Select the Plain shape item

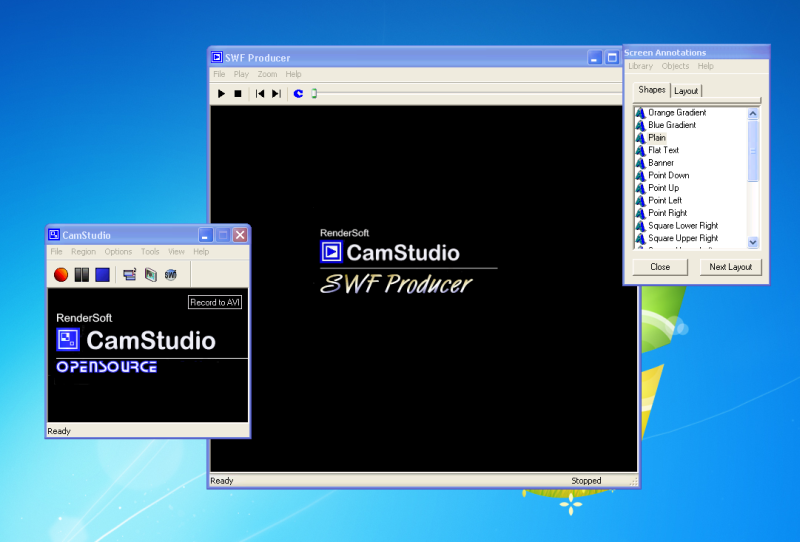657,138
